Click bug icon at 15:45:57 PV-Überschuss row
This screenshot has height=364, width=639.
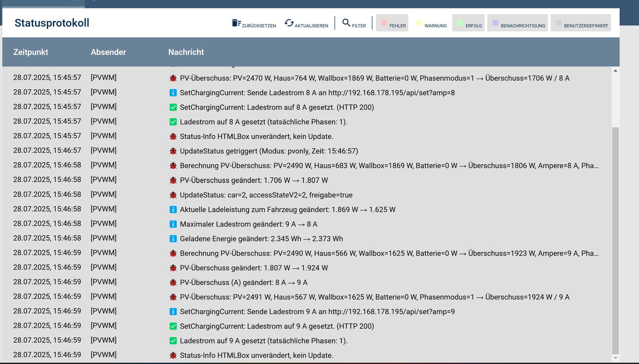tap(173, 78)
